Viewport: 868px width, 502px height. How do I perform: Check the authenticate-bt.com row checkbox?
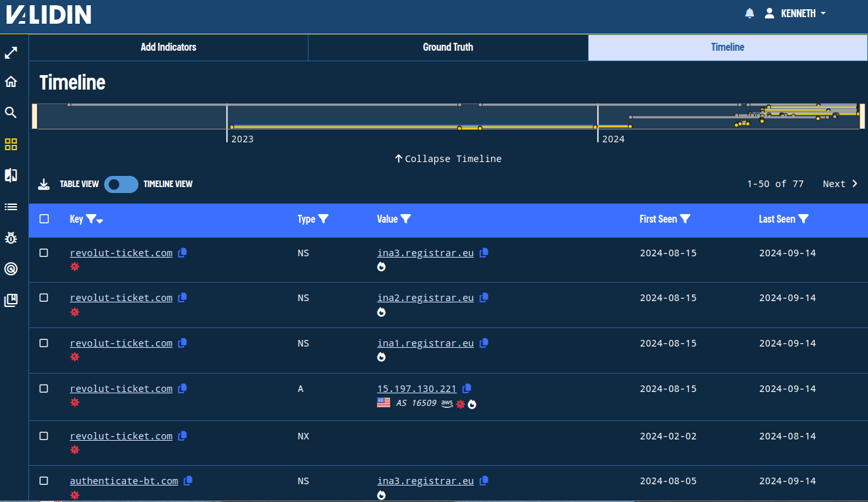[x=44, y=481]
